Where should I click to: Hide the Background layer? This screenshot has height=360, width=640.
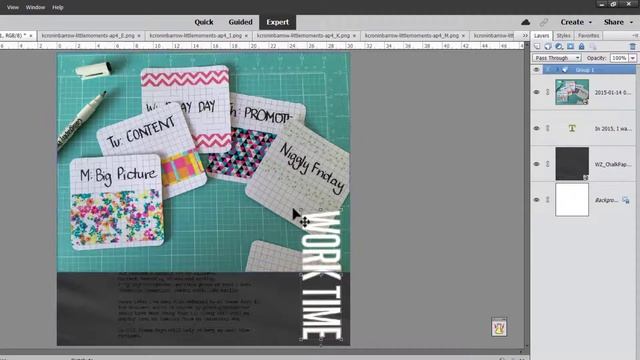click(x=536, y=200)
